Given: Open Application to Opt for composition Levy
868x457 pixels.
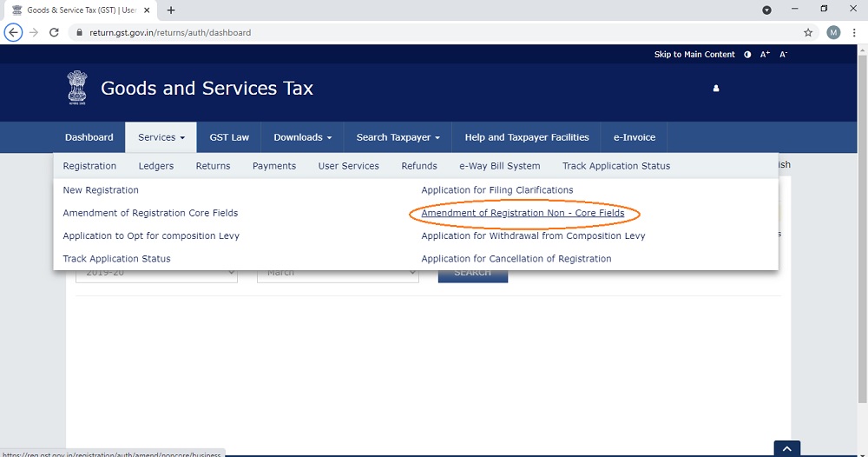Looking at the screenshot, I should coord(151,235).
